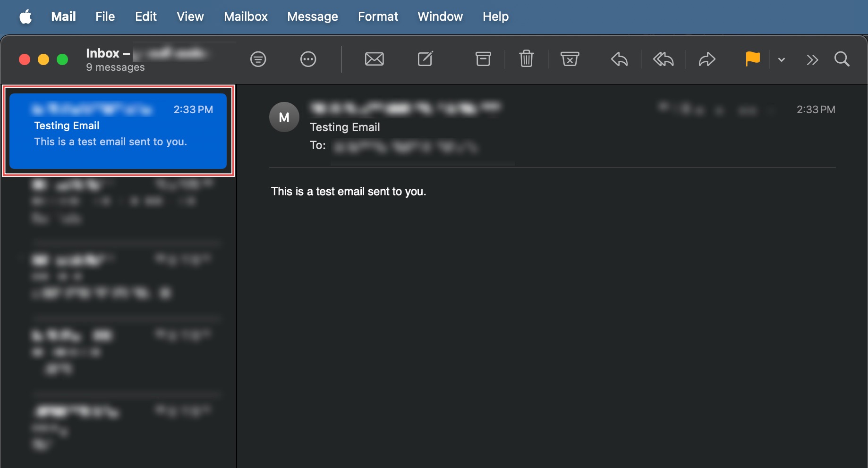The height and width of the screenshot is (468, 868).
Task: Archive the selected message
Action: (483, 59)
